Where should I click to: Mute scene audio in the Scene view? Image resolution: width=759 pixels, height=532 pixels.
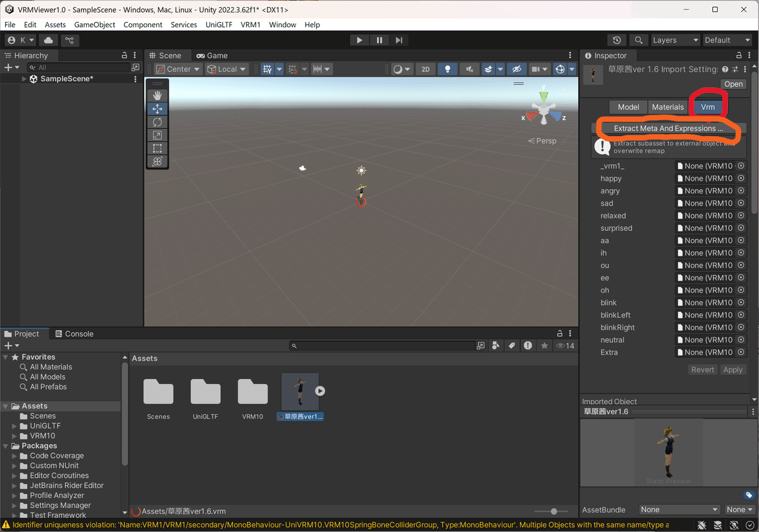click(469, 69)
